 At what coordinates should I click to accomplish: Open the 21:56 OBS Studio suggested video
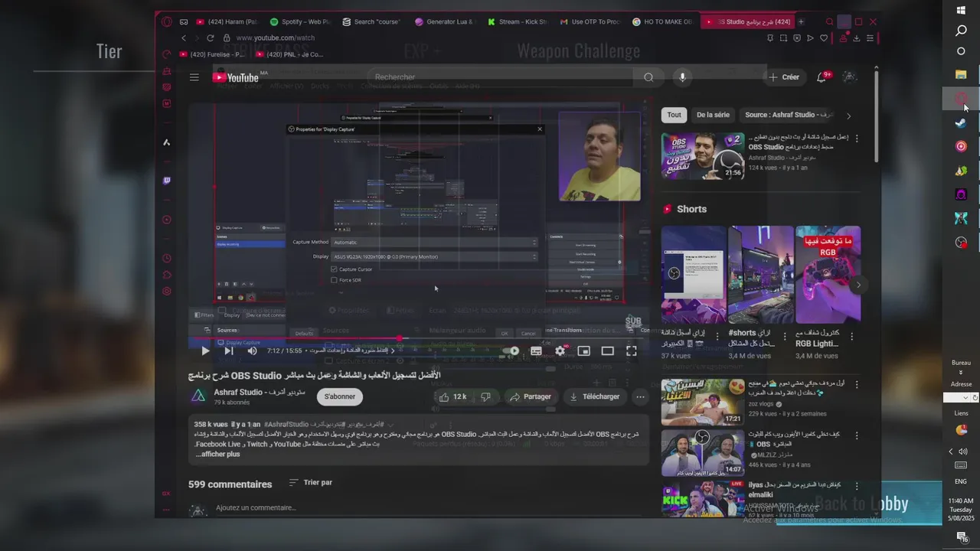tap(703, 156)
